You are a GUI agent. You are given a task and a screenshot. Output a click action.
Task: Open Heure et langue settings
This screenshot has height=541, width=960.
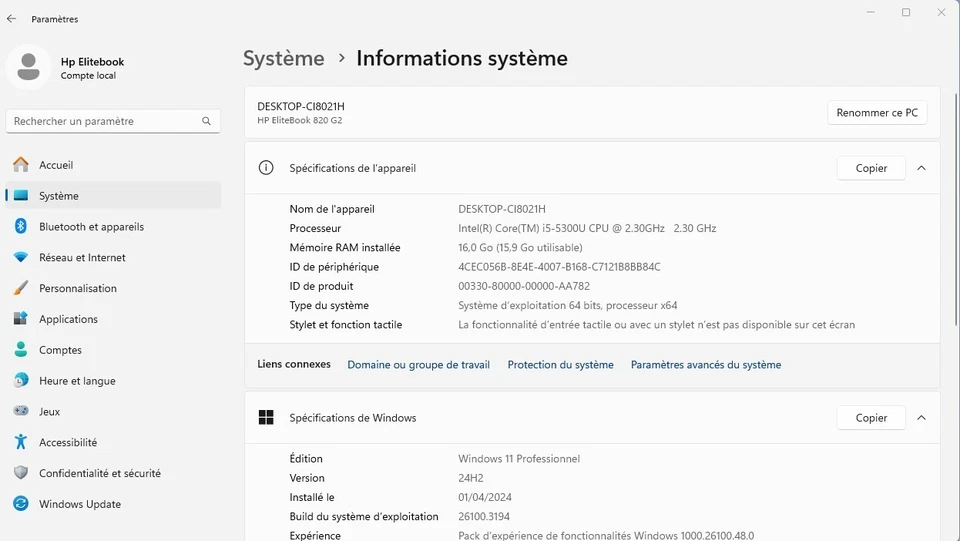[113, 380]
